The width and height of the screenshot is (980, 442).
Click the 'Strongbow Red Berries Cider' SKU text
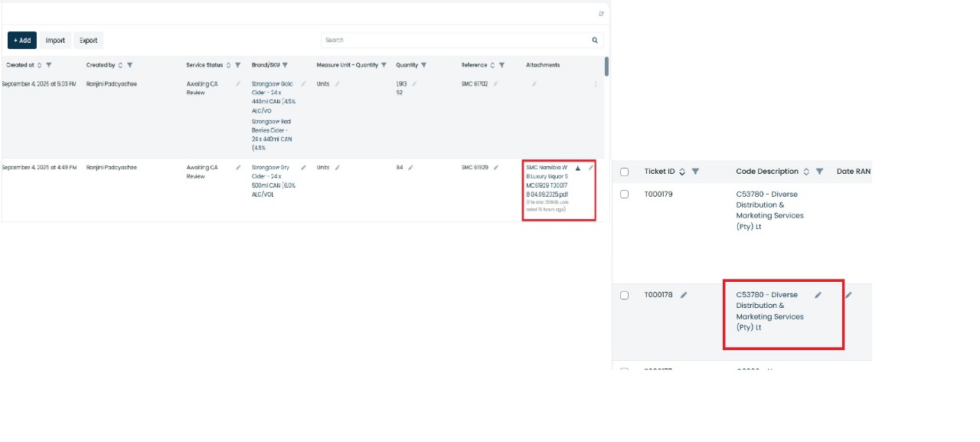pyautogui.click(x=272, y=135)
